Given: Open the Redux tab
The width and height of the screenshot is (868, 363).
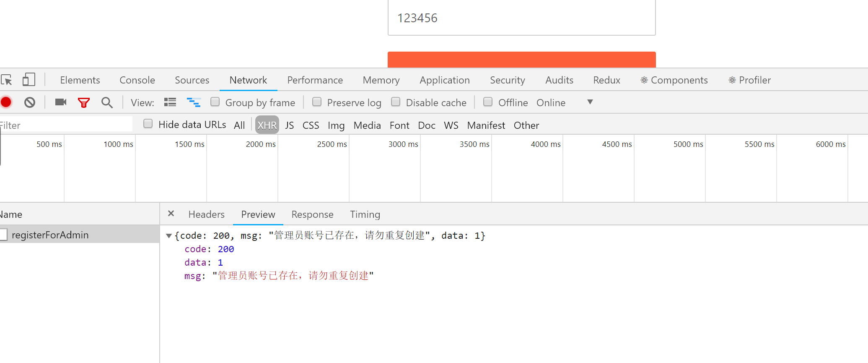Looking at the screenshot, I should (x=607, y=80).
